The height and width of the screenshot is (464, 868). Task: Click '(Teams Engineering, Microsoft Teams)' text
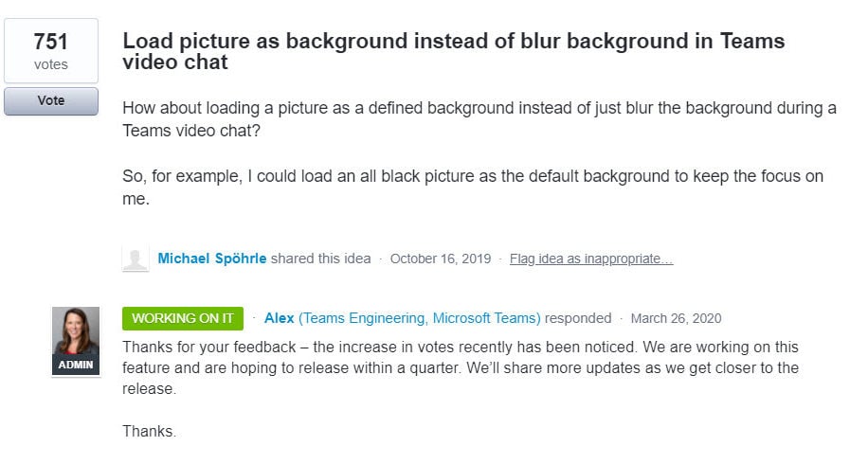(419, 318)
